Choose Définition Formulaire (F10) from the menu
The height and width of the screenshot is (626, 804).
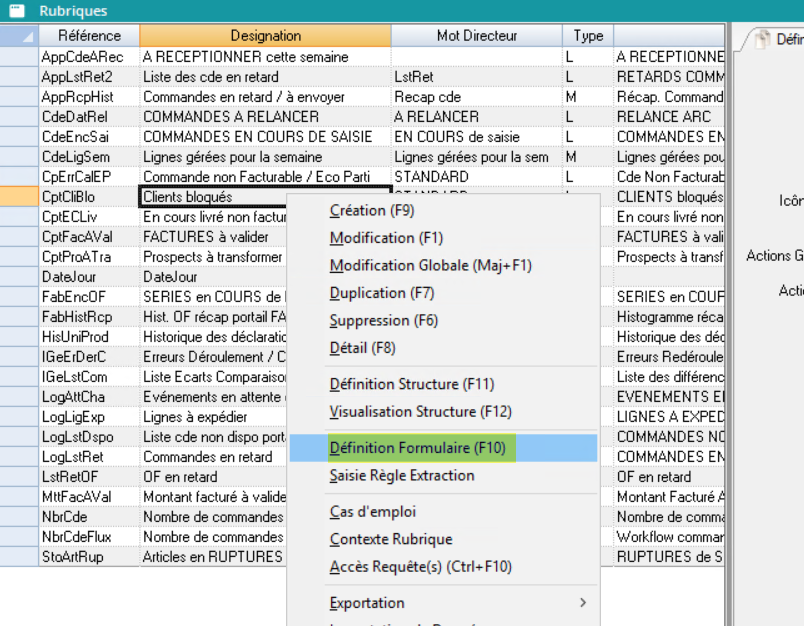(418, 448)
